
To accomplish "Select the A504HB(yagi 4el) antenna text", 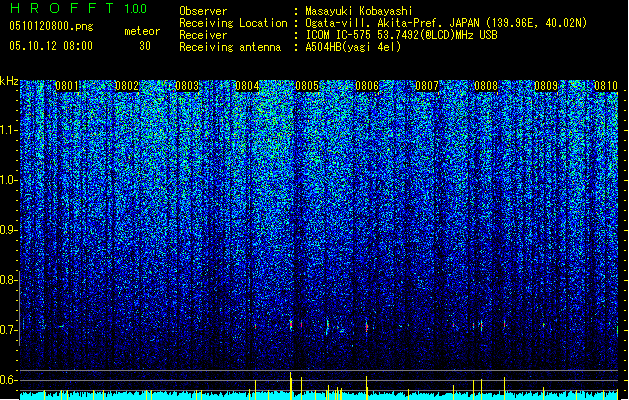I will click(x=353, y=47).
